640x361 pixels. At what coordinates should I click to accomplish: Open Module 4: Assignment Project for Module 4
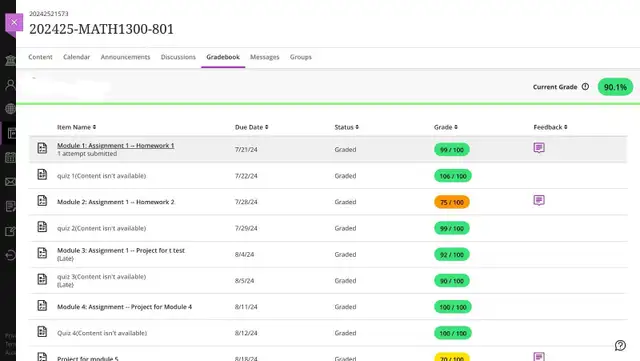(x=124, y=307)
